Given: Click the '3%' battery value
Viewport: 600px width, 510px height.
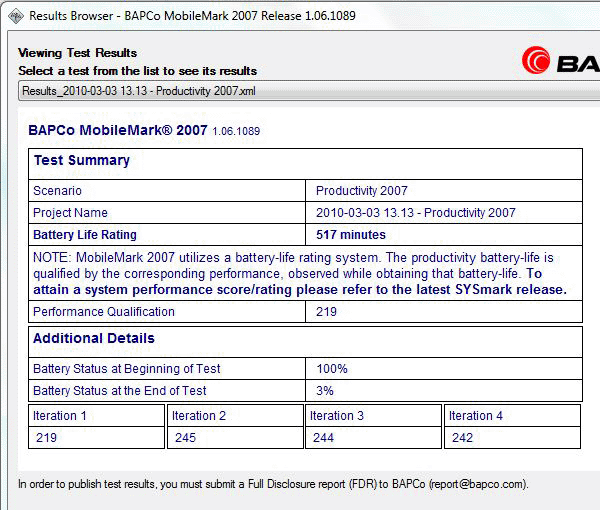Looking at the screenshot, I should point(324,391).
